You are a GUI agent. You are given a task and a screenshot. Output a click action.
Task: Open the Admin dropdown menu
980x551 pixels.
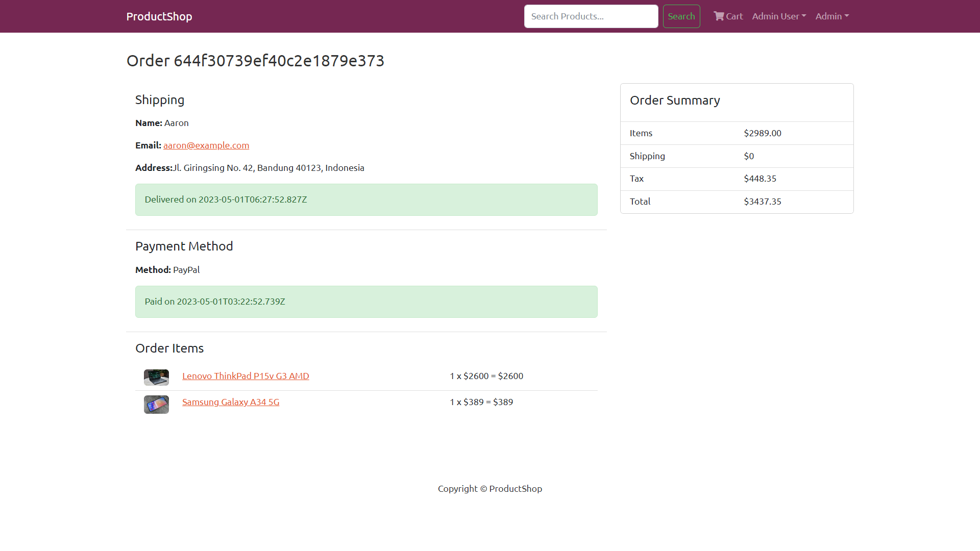(832, 16)
